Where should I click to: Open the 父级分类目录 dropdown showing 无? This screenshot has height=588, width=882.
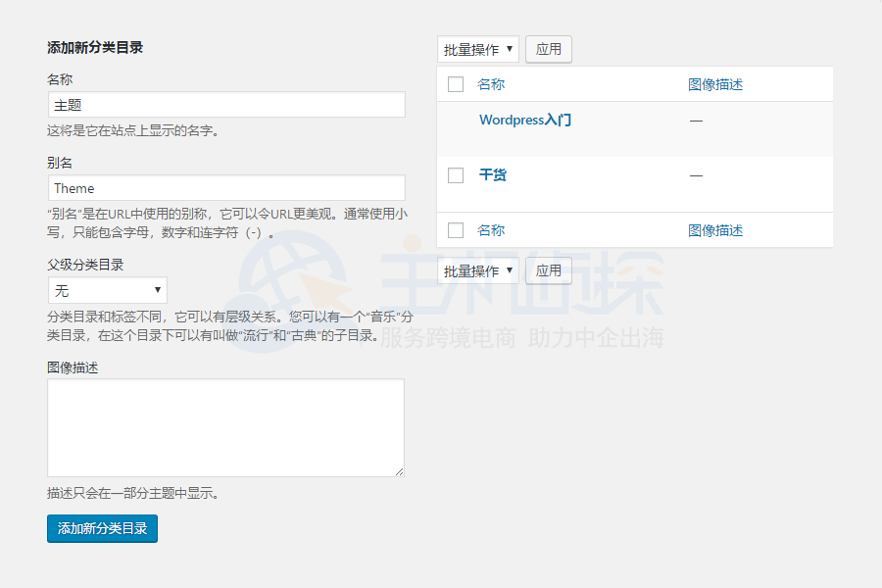108,290
